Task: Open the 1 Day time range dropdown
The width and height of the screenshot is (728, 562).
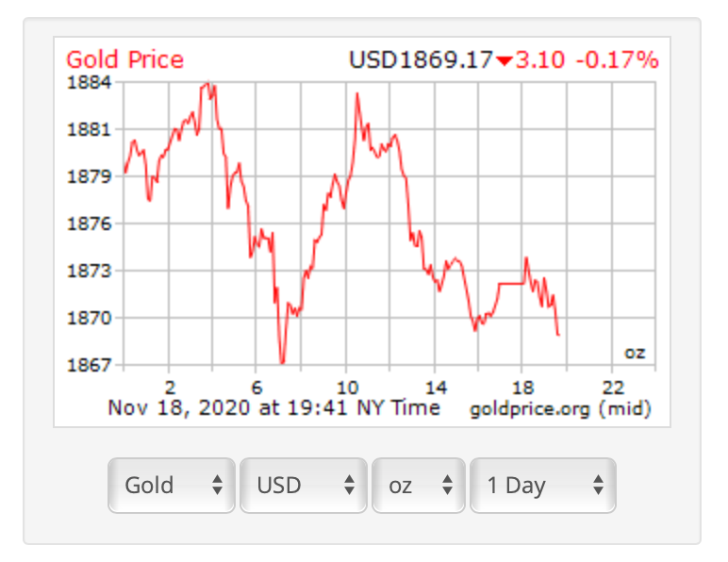Action: coord(542,486)
